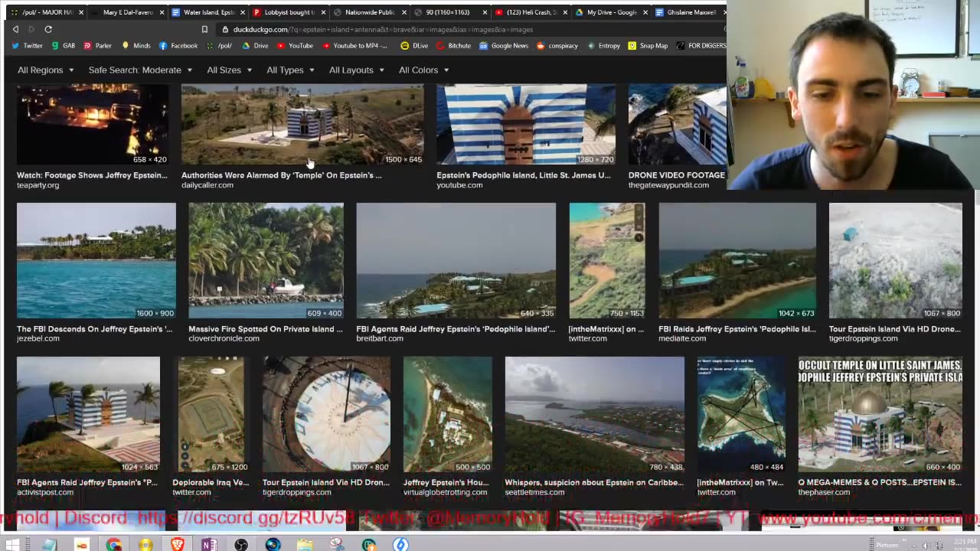Switch to Mary E Dal-Favero tab
980x551 pixels.
pos(126,12)
